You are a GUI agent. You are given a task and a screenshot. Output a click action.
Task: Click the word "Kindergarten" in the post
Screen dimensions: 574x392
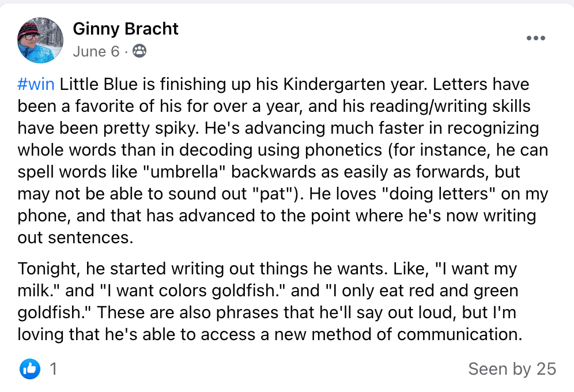coord(331,85)
